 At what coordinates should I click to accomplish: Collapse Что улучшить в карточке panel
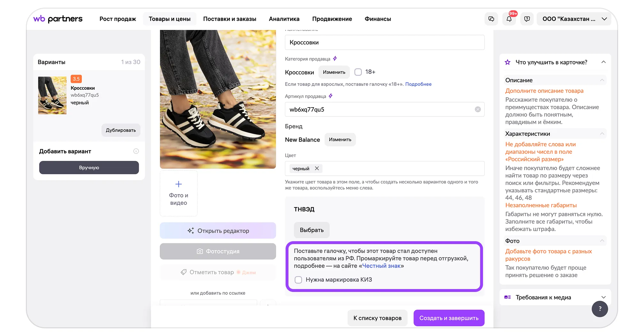coord(603,62)
